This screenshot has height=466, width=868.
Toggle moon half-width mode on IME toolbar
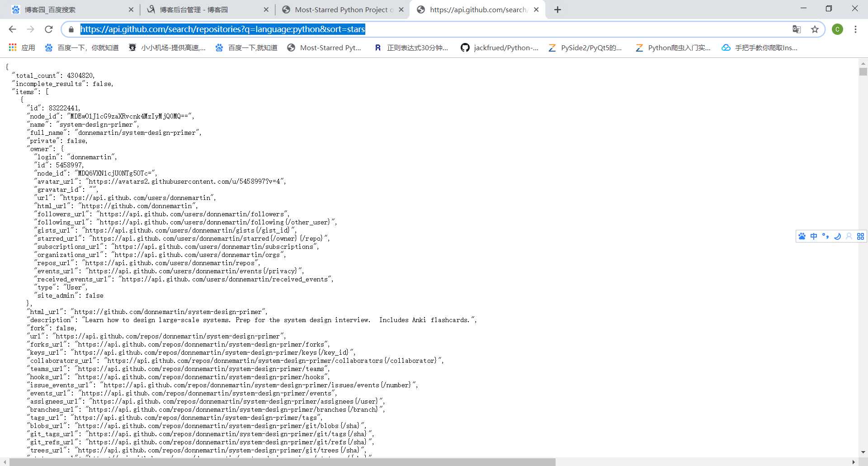tap(837, 236)
